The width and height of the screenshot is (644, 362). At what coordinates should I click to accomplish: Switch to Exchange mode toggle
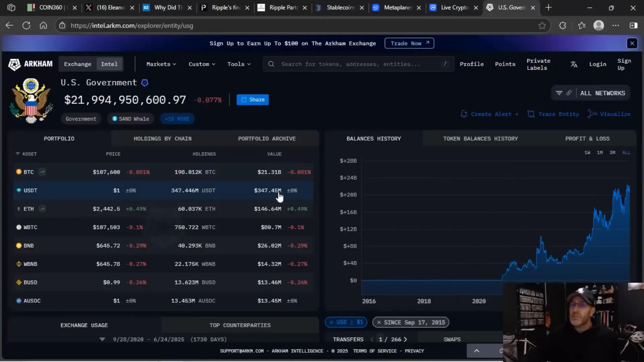coord(77,64)
